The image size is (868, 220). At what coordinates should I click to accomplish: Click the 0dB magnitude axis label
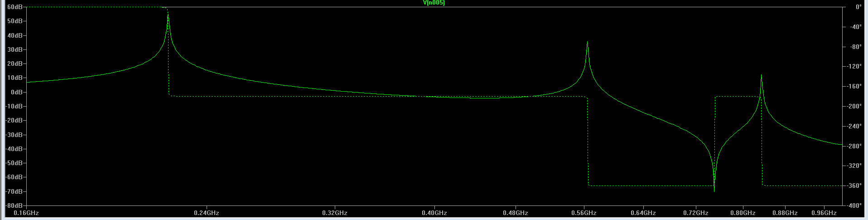[x=16, y=92]
